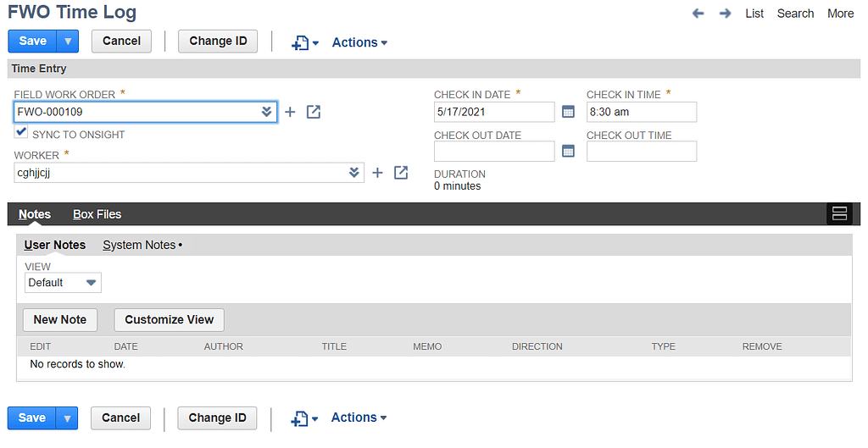868x448 pixels.
Task: Open Check Out Date calendar picker
Action: point(568,151)
